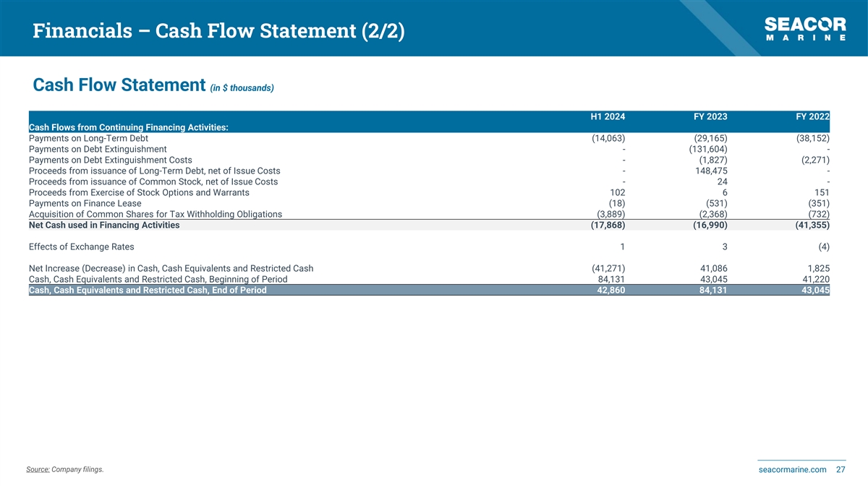
Task: Select the H1 2024 column header
Action: pos(608,116)
